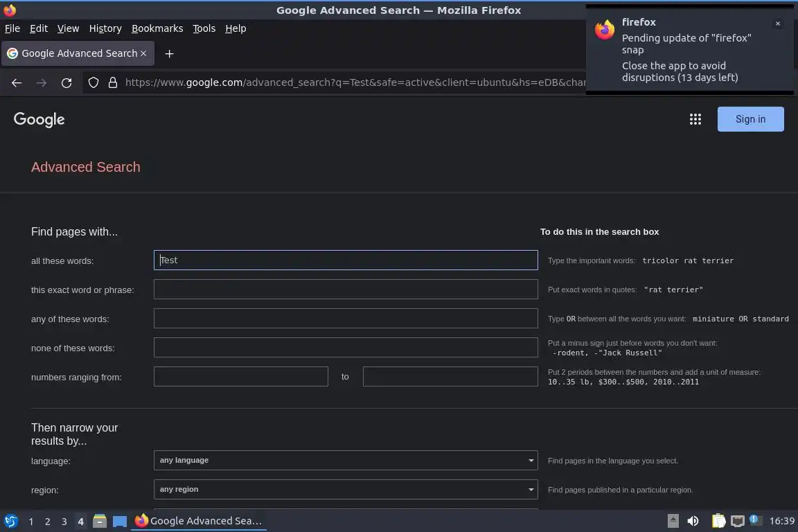This screenshot has width=798, height=532.
Task: Expand the any region dropdown
Action: [x=346, y=489]
